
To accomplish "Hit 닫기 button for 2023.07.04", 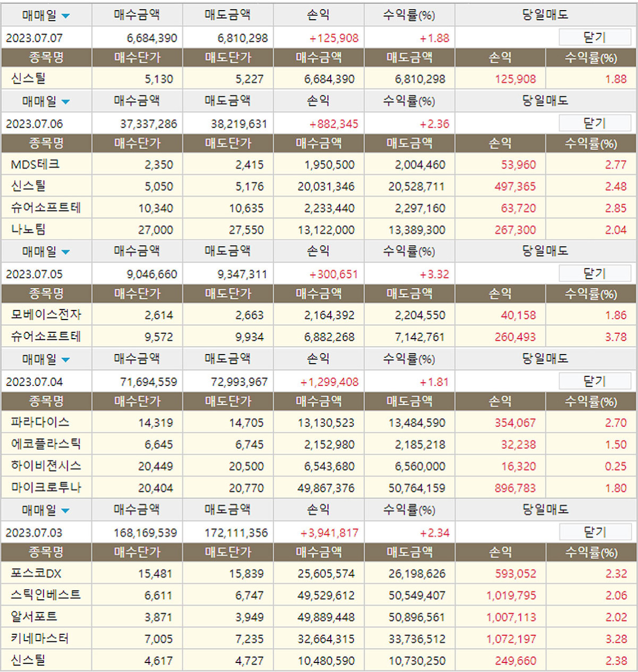I will [x=594, y=381].
